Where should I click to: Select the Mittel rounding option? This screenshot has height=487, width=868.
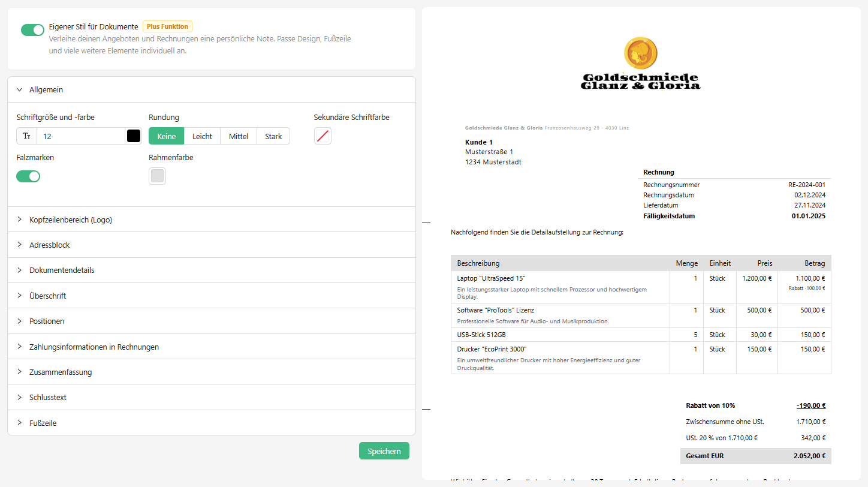[x=238, y=136]
